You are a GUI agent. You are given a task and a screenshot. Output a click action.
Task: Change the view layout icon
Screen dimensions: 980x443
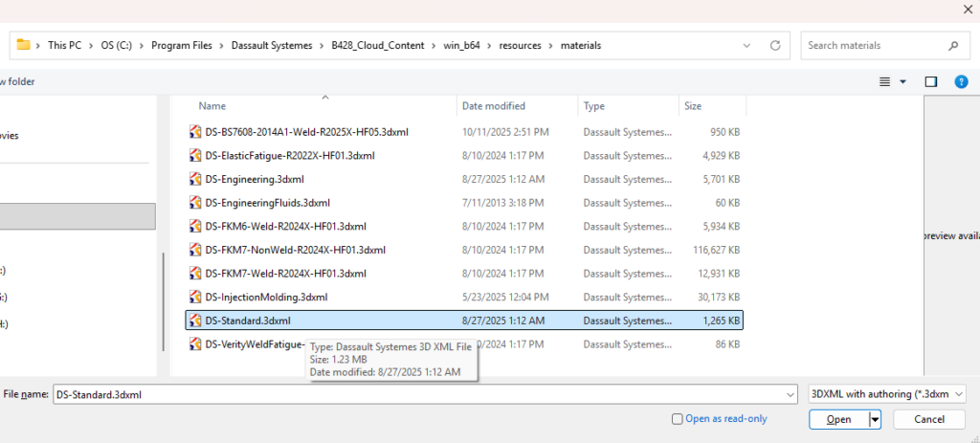pos(885,82)
